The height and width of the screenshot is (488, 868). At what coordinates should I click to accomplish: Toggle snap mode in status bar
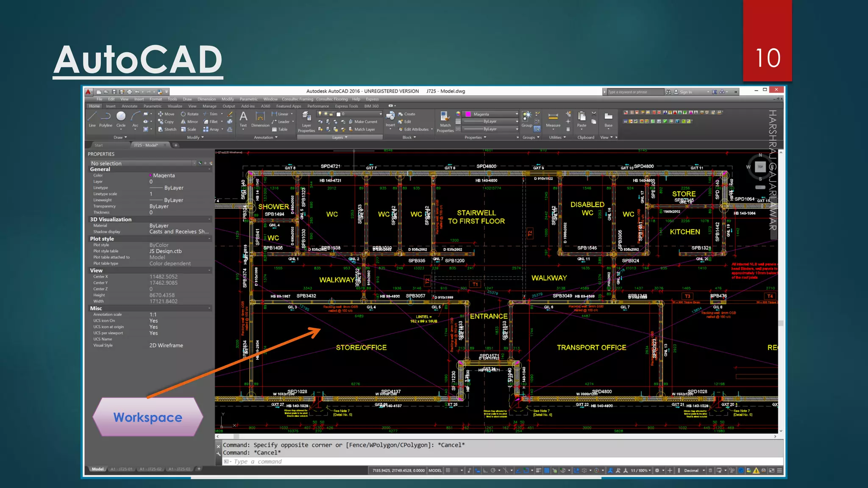[x=456, y=470]
